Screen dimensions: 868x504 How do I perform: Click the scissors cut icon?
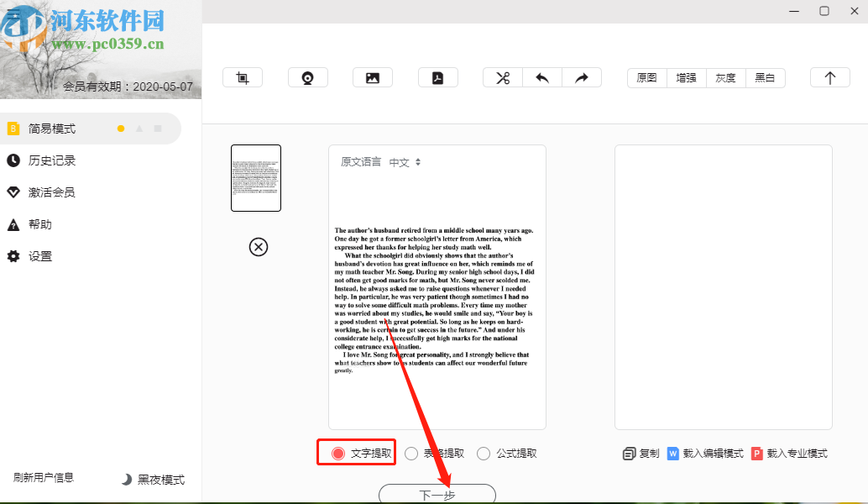503,78
